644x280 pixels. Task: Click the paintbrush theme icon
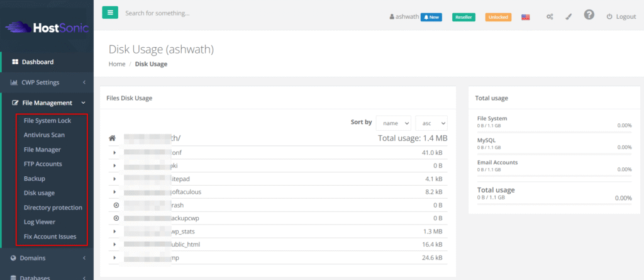pos(569,17)
